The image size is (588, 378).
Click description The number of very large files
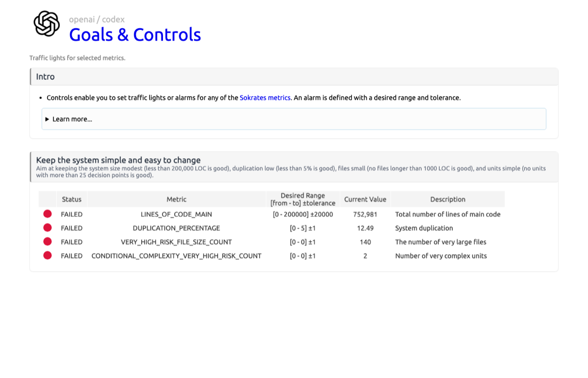pyautogui.click(x=440, y=242)
